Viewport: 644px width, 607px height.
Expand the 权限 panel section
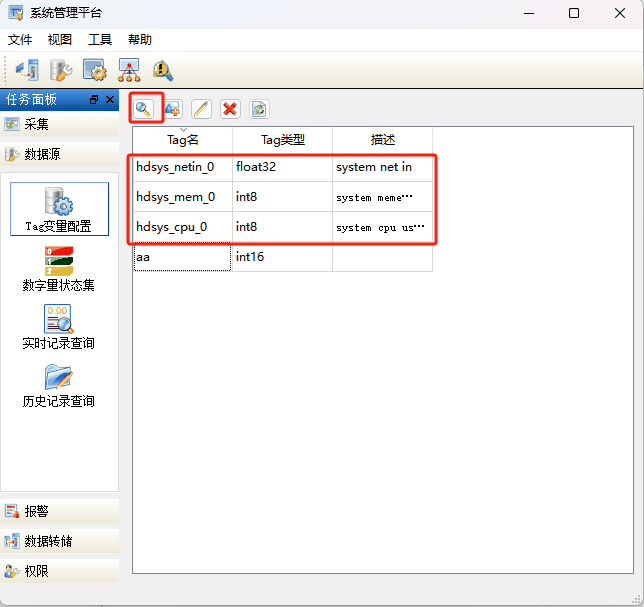pyautogui.click(x=60, y=571)
